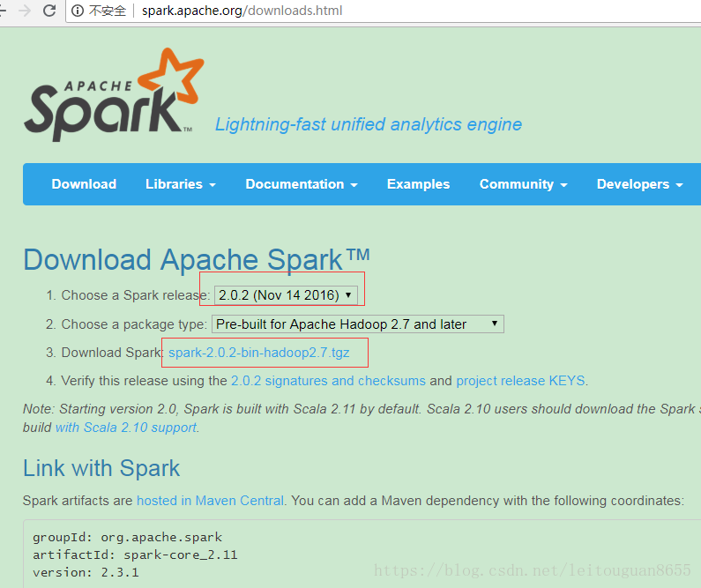
Task: Open the hosted in Maven Central link
Action: pos(210,501)
